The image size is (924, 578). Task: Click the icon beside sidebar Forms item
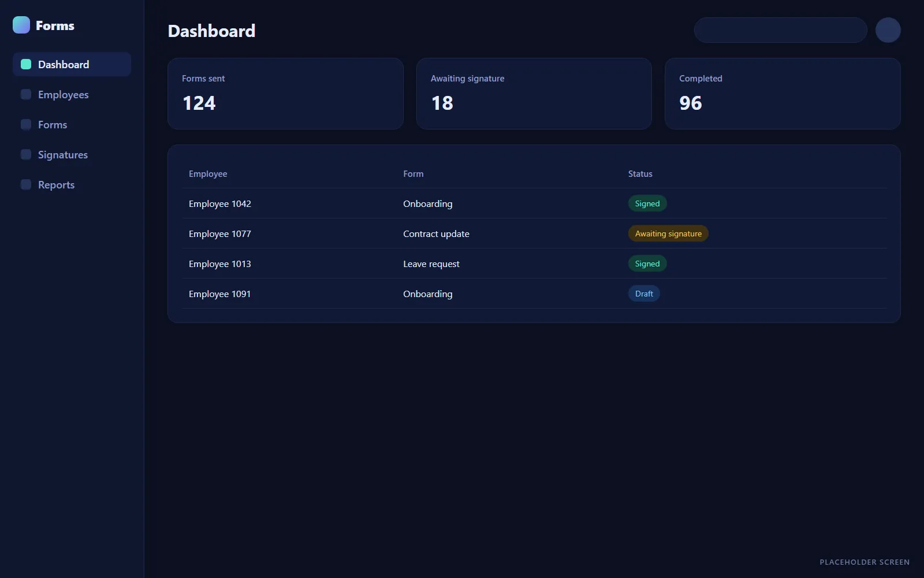click(x=26, y=124)
